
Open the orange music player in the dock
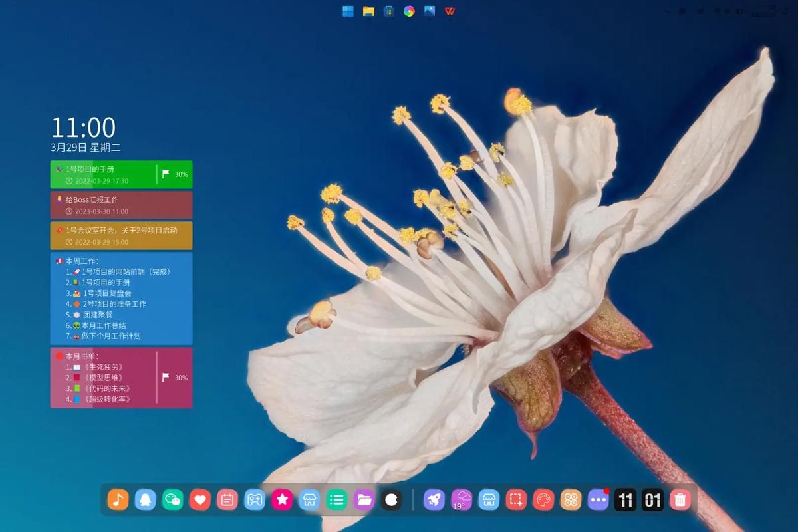pyautogui.click(x=118, y=499)
